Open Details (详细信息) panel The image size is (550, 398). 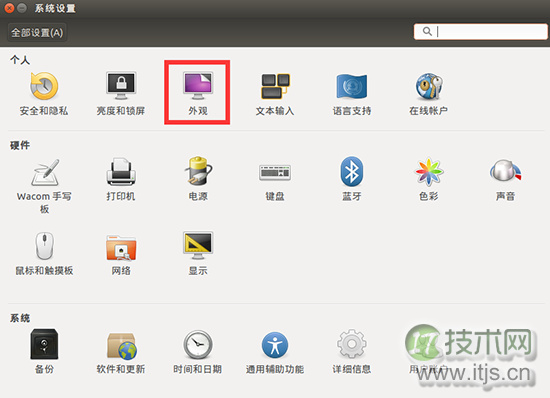click(x=351, y=351)
